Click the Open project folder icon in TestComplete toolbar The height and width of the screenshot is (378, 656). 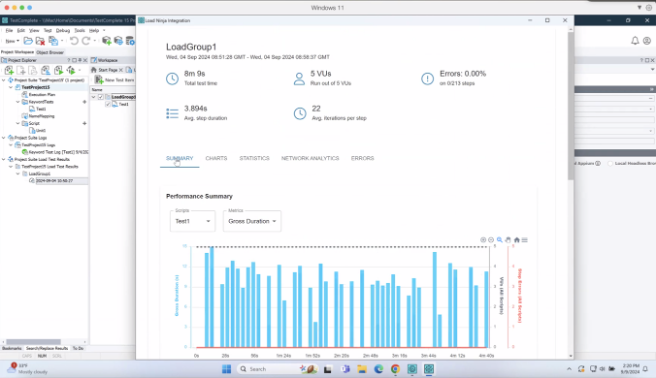(x=28, y=41)
